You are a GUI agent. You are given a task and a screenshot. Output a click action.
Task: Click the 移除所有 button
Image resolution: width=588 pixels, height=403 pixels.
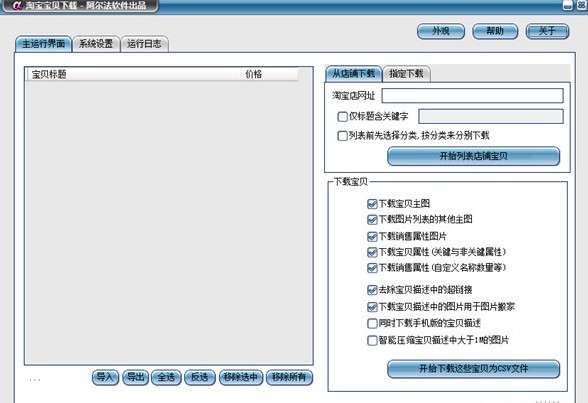click(x=289, y=377)
